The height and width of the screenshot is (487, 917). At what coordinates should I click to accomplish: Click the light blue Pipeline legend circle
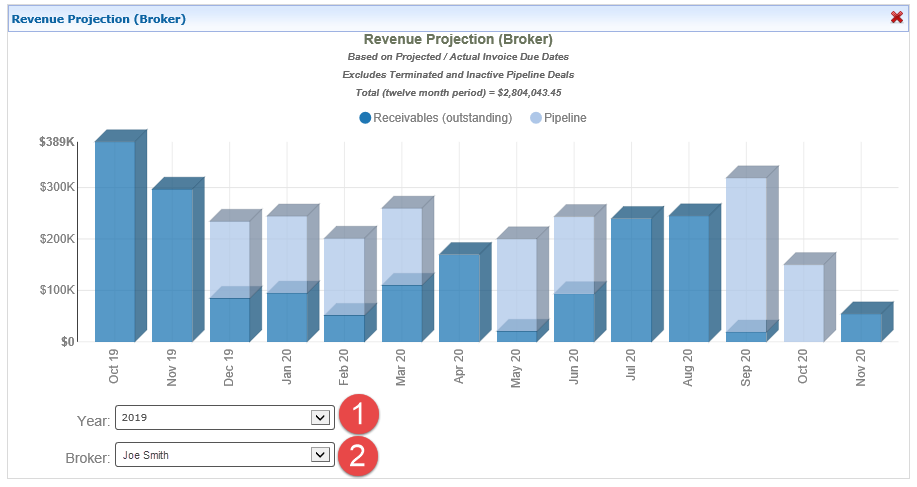(536, 118)
